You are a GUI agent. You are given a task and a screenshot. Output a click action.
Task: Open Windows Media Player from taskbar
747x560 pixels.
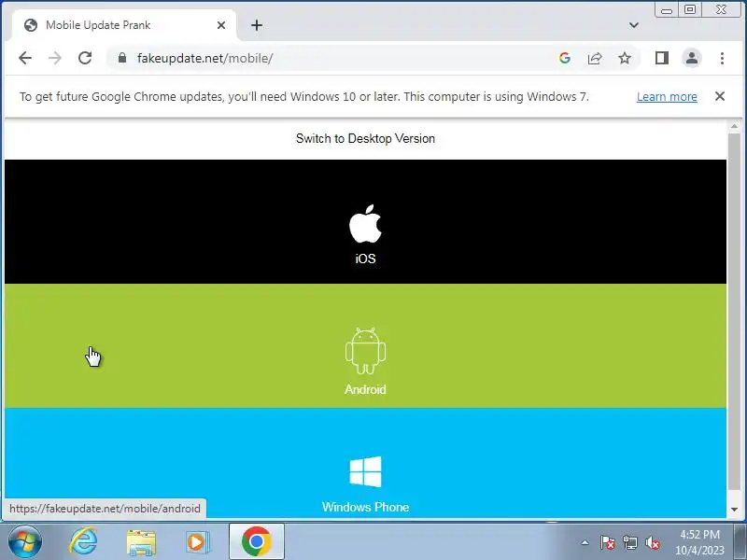[x=197, y=542]
